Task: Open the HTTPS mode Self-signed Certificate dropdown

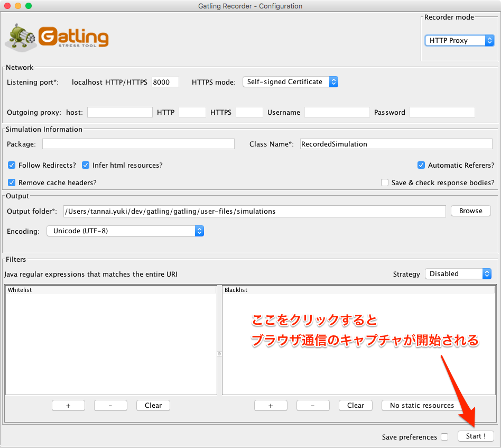Action: pos(290,82)
